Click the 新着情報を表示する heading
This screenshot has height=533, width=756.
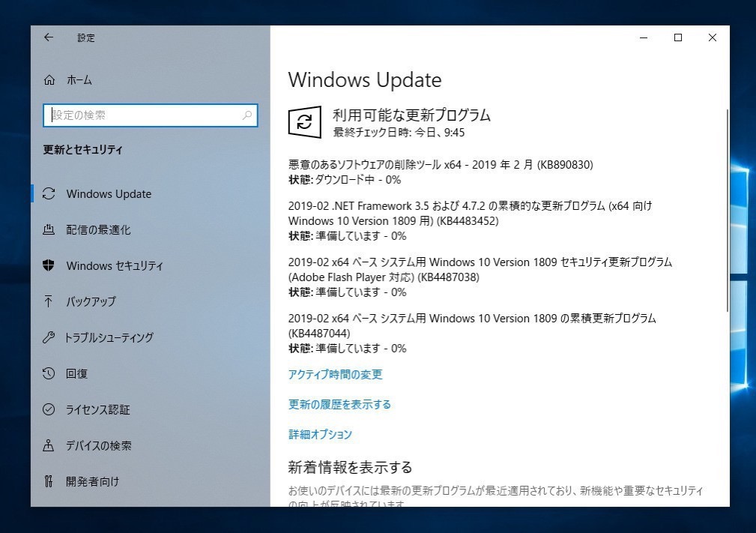click(350, 467)
